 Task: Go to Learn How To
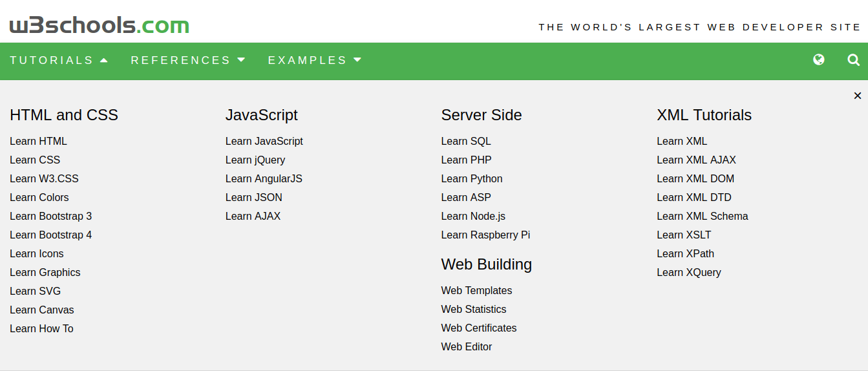coord(41,328)
